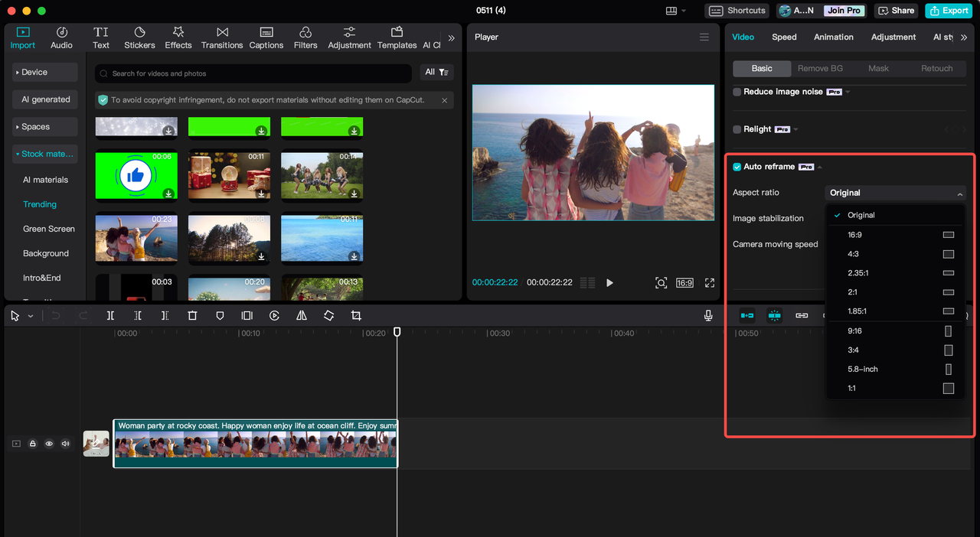Viewport: 980px width, 537px height.
Task: Open the player zoom-to-fit icon
Action: pos(661,283)
